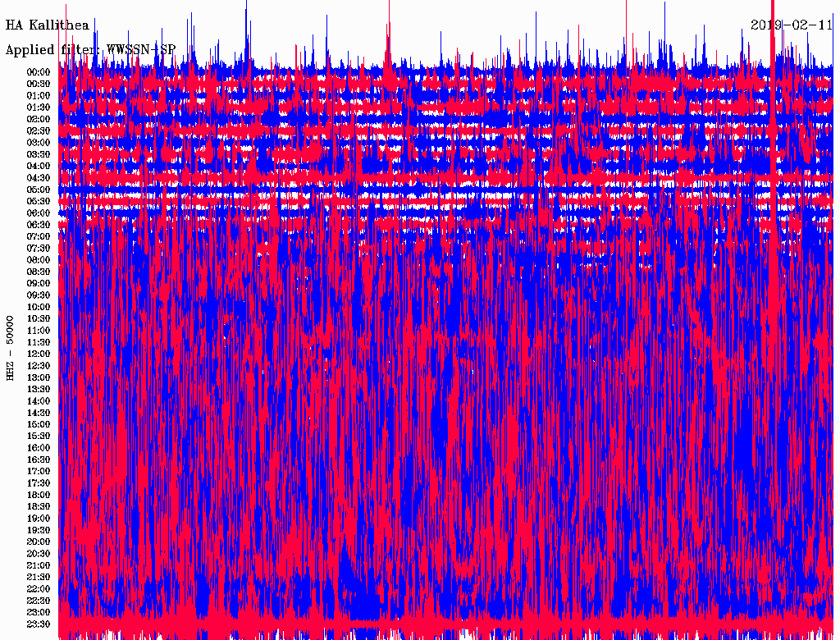Click the '23:00' time label
This screenshot has height=640, width=840.
pos(39,613)
